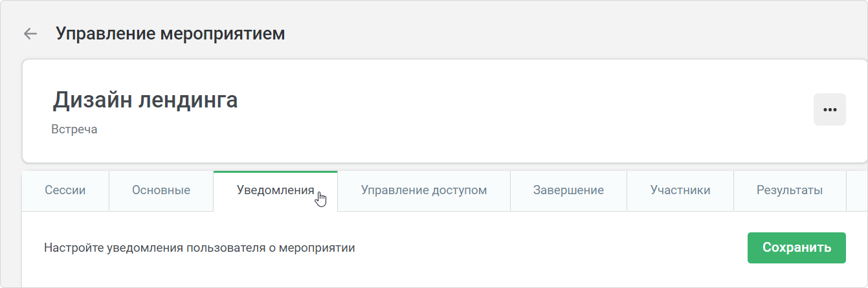Click the Настройте уведомления пользователя description text
Viewport: 868px width, 288px height.
(x=199, y=248)
